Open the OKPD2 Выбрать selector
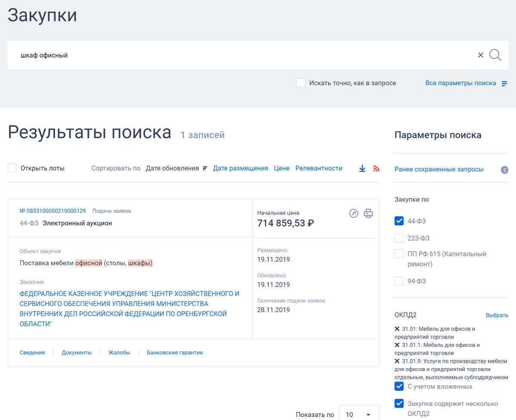Image resolution: width=516 pixels, height=420 pixels. coord(497,315)
